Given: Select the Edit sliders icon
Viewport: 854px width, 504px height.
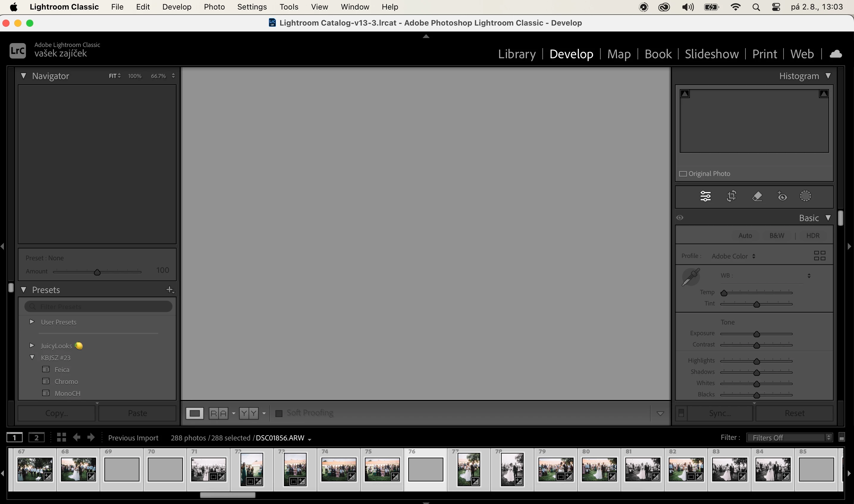Looking at the screenshot, I should [x=706, y=196].
